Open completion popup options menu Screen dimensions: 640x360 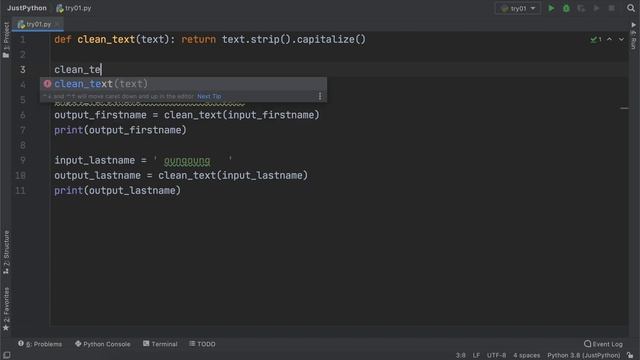click(x=320, y=96)
